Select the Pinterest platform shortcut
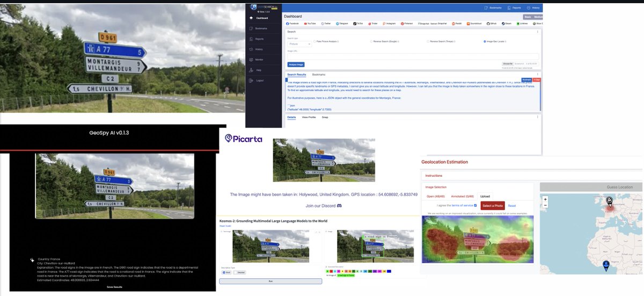The width and height of the screenshot is (644, 296). [x=407, y=24]
